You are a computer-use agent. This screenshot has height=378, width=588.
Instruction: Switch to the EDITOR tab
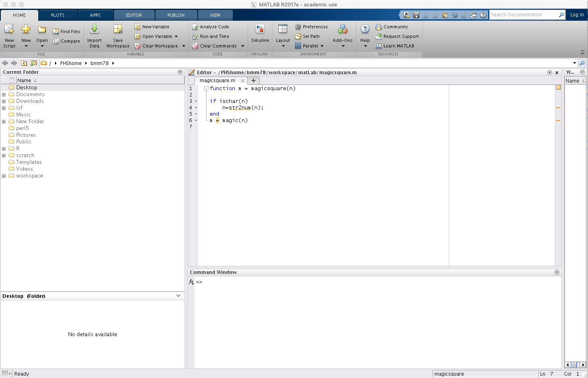pyautogui.click(x=134, y=15)
